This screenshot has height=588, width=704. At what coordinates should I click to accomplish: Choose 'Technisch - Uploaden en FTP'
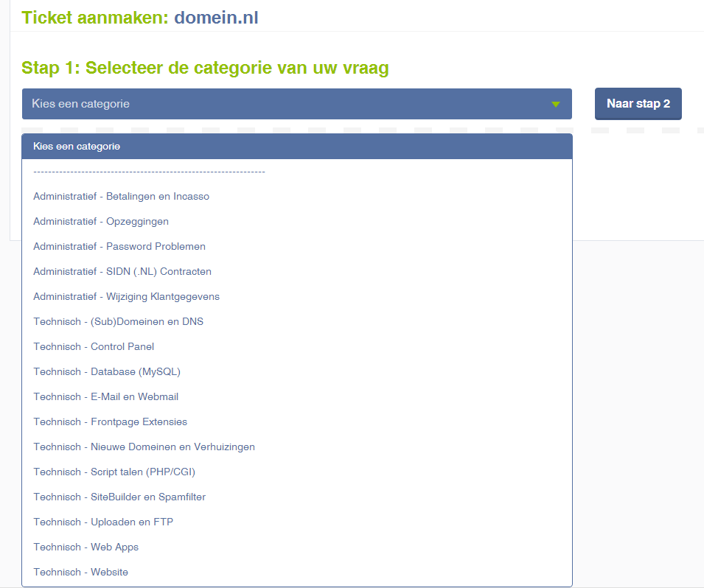pos(297,522)
